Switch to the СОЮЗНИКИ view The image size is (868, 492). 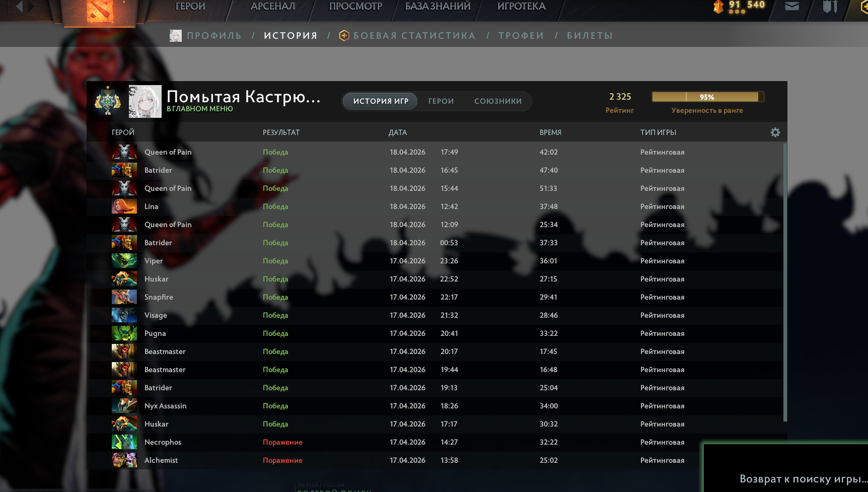(x=498, y=101)
